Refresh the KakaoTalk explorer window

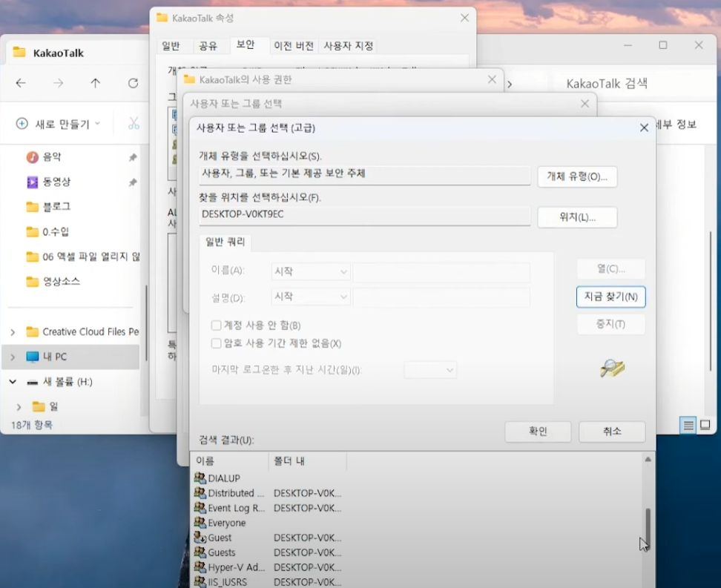click(133, 83)
